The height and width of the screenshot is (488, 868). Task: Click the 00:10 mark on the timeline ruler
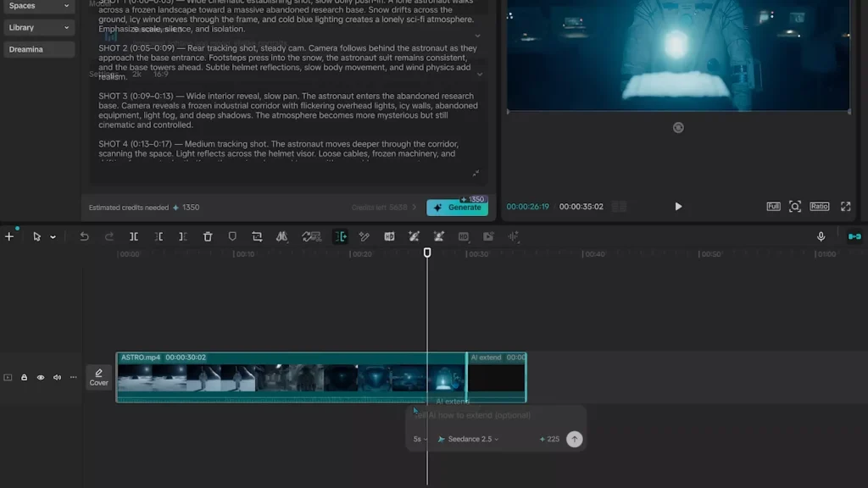point(244,254)
